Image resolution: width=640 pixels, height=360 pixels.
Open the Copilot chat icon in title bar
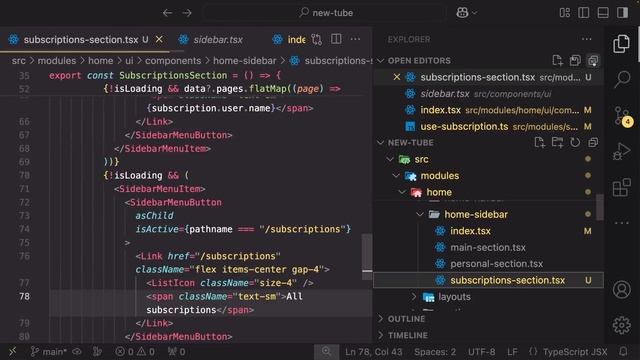pos(462,13)
